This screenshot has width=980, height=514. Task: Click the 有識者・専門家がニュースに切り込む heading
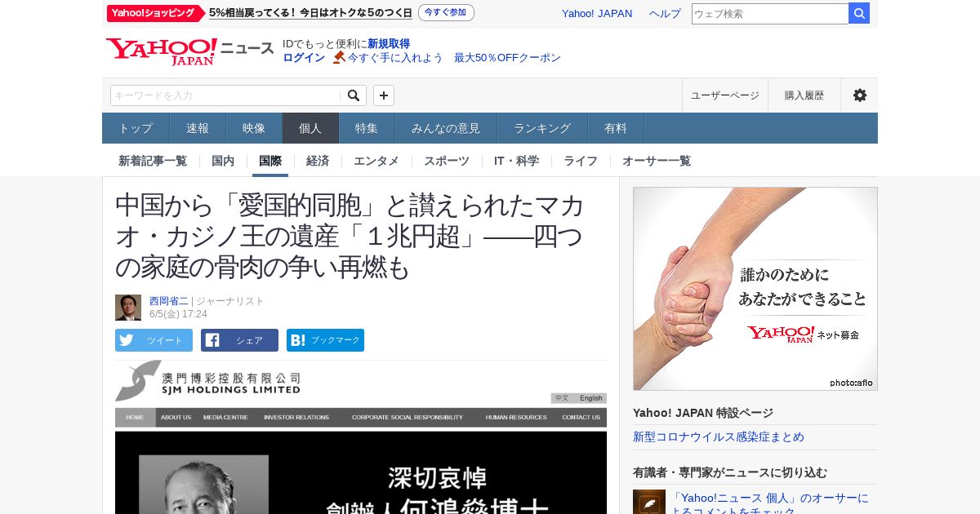click(730, 472)
